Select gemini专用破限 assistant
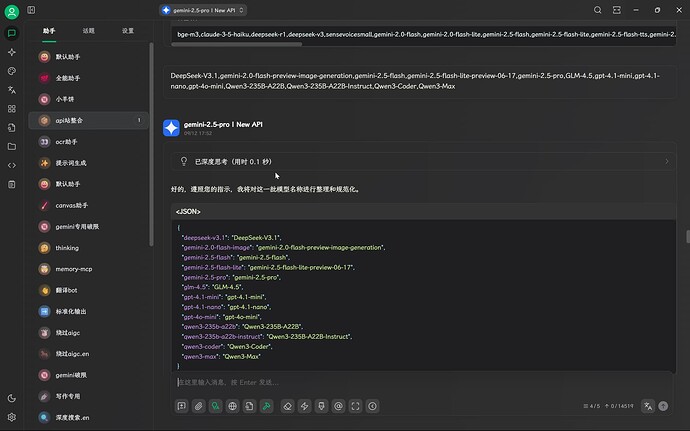This screenshot has height=431, width=690. 88,227
